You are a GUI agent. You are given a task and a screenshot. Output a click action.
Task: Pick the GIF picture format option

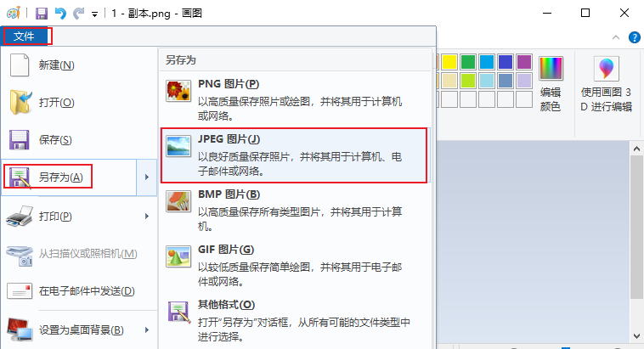pyautogui.click(x=295, y=265)
